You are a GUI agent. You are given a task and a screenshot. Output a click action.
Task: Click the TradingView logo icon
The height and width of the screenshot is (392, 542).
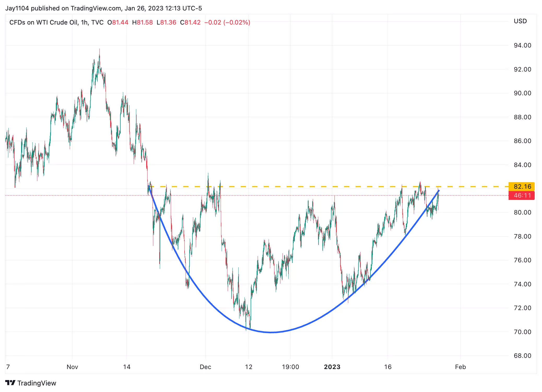tap(10, 383)
